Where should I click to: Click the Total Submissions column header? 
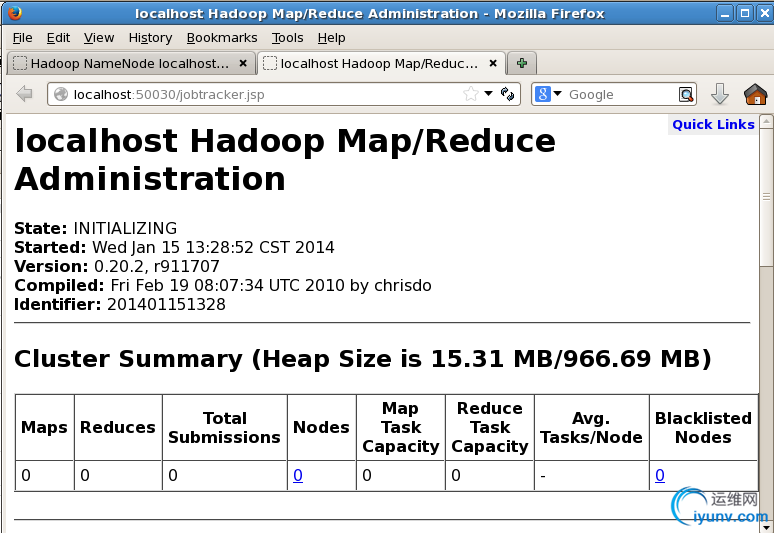point(225,427)
